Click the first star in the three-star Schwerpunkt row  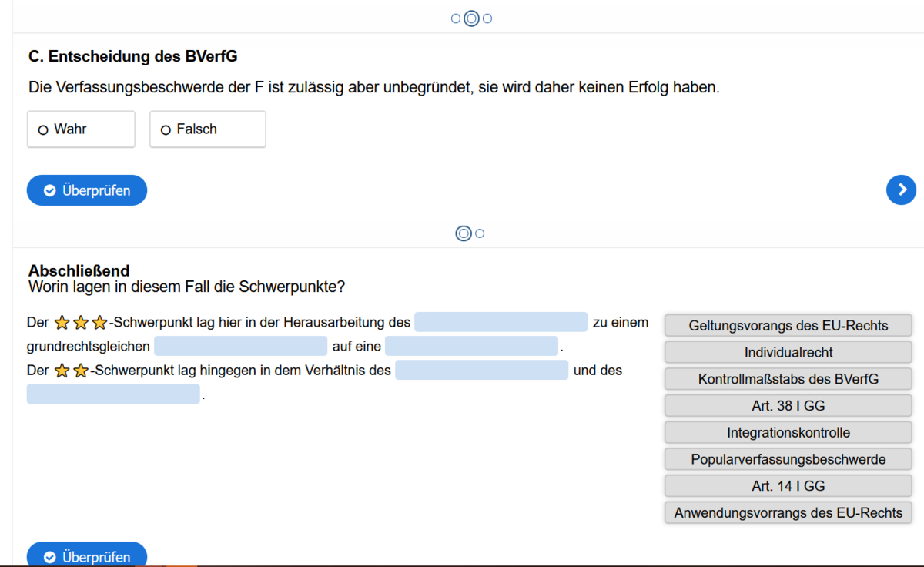coord(61,322)
